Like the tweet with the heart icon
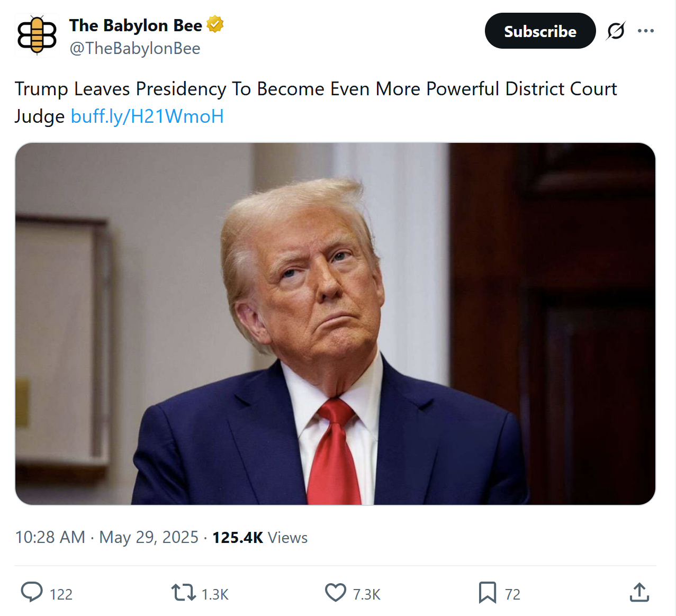Image resolution: width=676 pixels, height=616 pixels. 335,592
